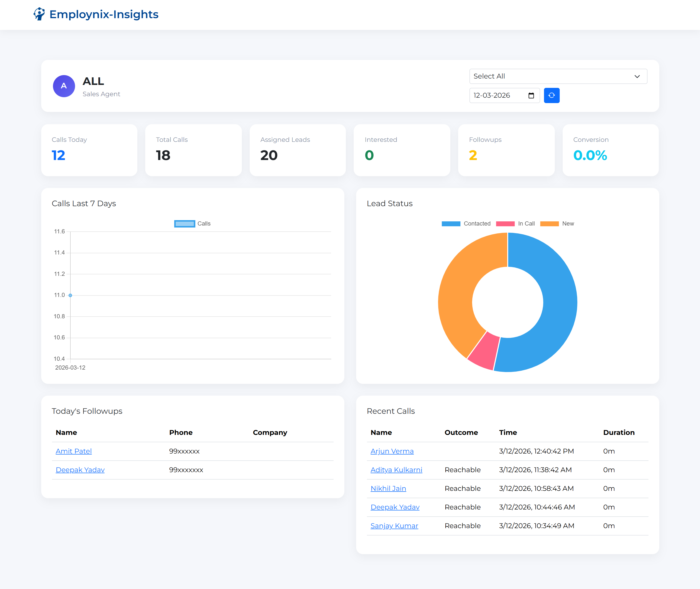The image size is (700, 589).
Task: Click the Employnix-Insights logo icon
Action: coord(39,14)
